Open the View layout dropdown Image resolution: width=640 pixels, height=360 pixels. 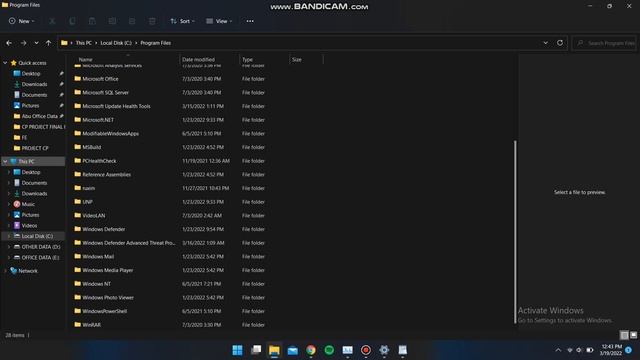pos(219,21)
